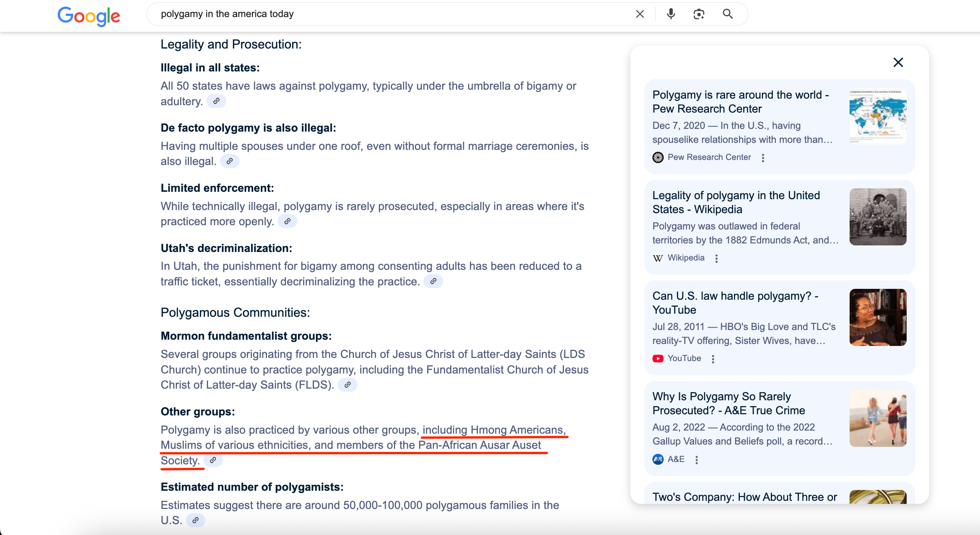Open link chip after 'families in the U.S.'
The height and width of the screenshot is (535, 980).
pyautogui.click(x=196, y=520)
